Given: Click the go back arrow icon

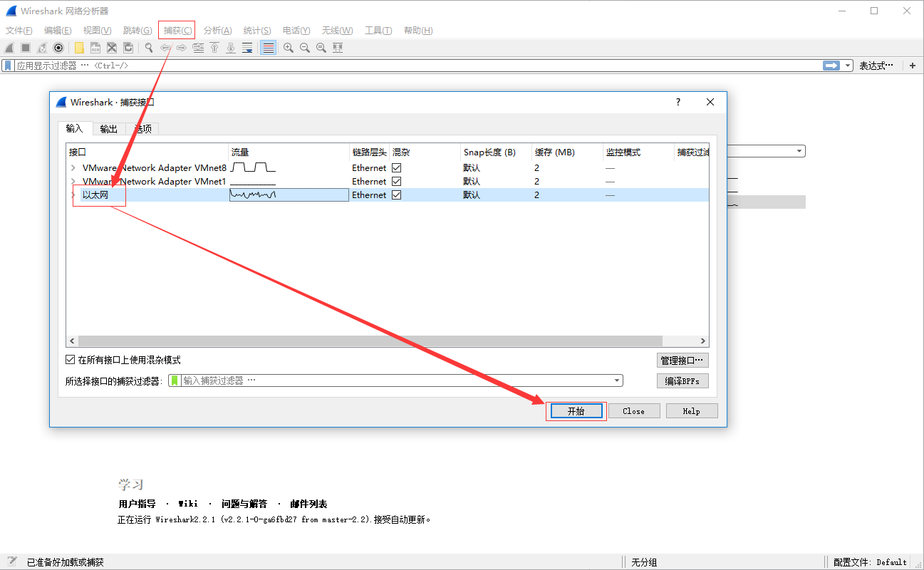Looking at the screenshot, I should pos(165,48).
